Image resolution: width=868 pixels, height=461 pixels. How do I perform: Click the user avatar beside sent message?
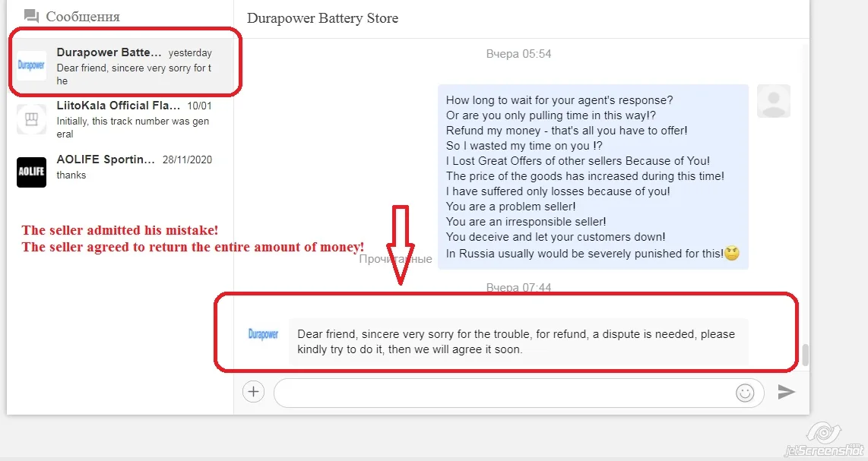click(773, 101)
